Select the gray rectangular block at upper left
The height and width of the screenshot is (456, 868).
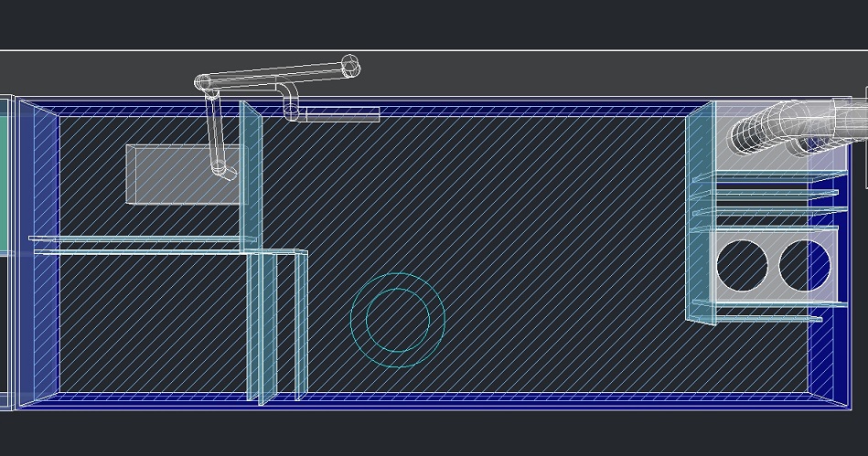pos(186,175)
